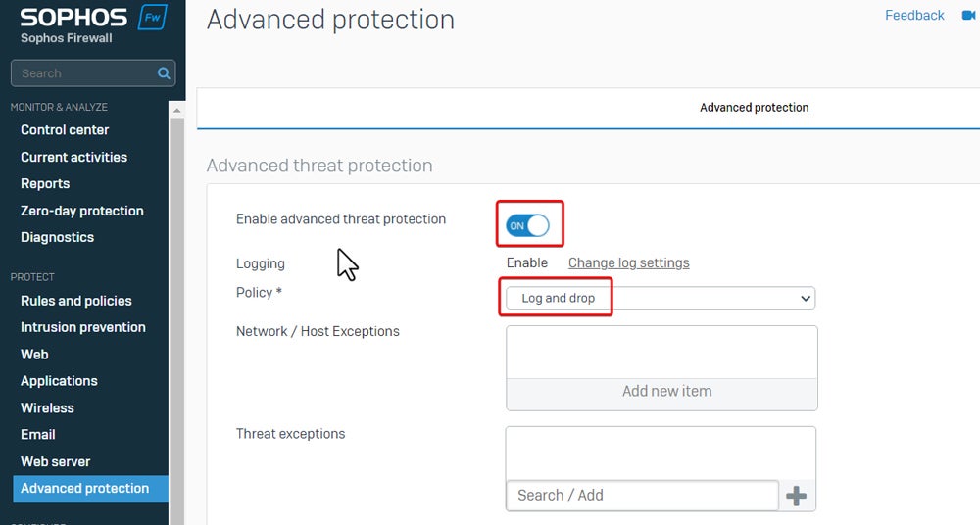This screenshot has height=525, width=980.
Task: Click the video camera icon near Feedback
Action: point(972,16)
